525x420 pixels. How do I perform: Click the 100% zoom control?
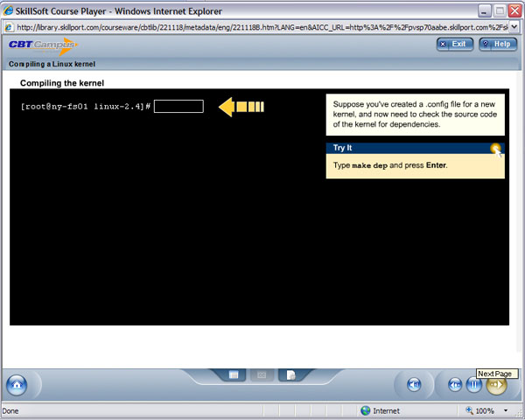pyautogui.click(x=484, y=410)
